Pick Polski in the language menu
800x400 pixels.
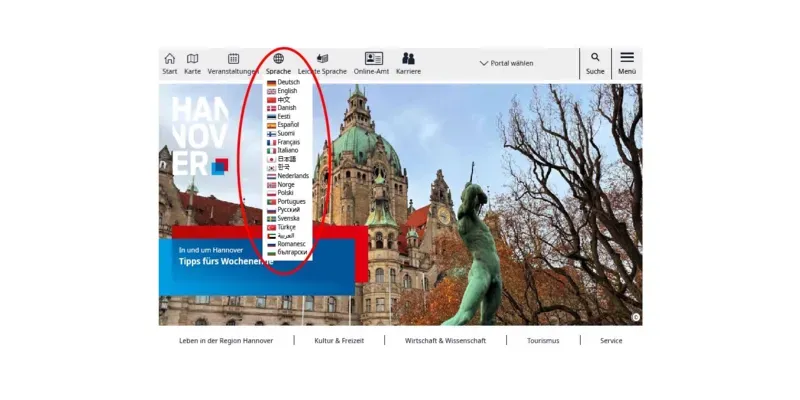pos(281,193)
